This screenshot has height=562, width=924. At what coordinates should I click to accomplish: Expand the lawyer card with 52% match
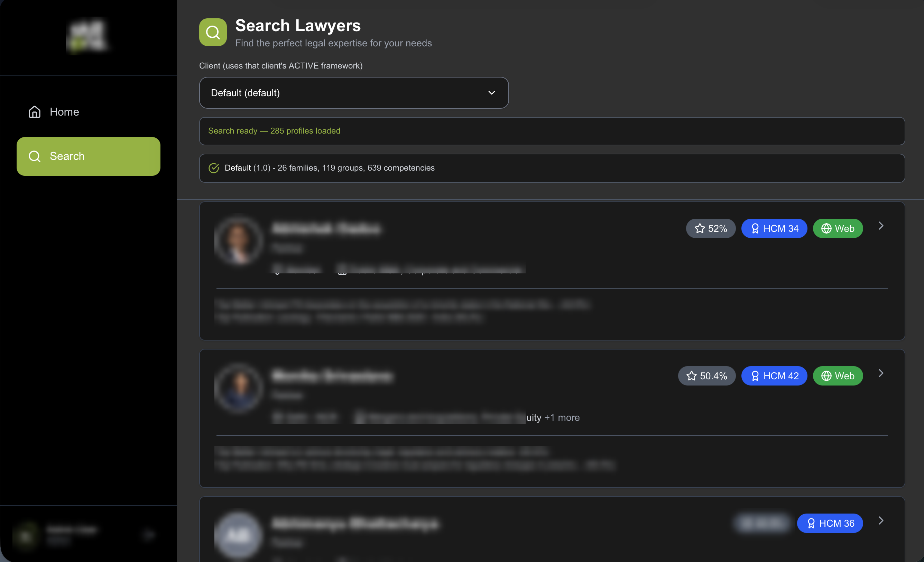[881, 226]
